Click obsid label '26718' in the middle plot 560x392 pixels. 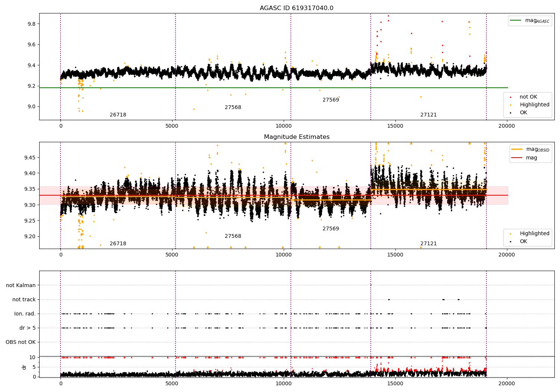pos(118,244)
